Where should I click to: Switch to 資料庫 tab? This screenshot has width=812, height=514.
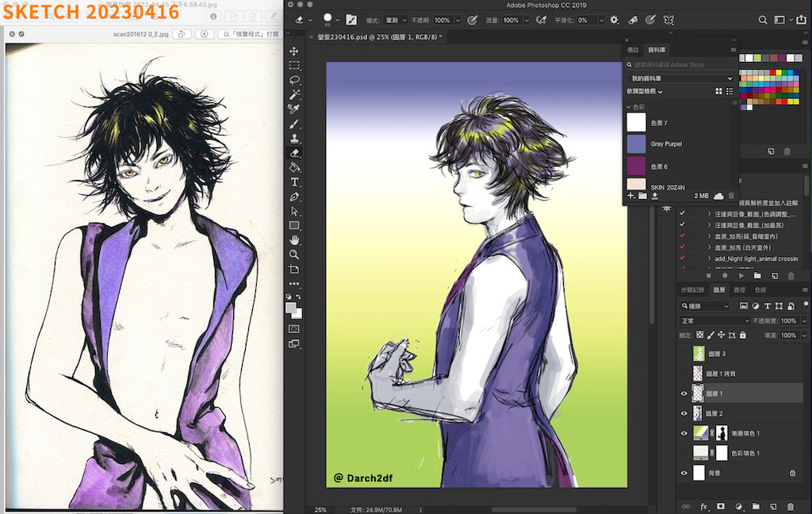[656, 50]
